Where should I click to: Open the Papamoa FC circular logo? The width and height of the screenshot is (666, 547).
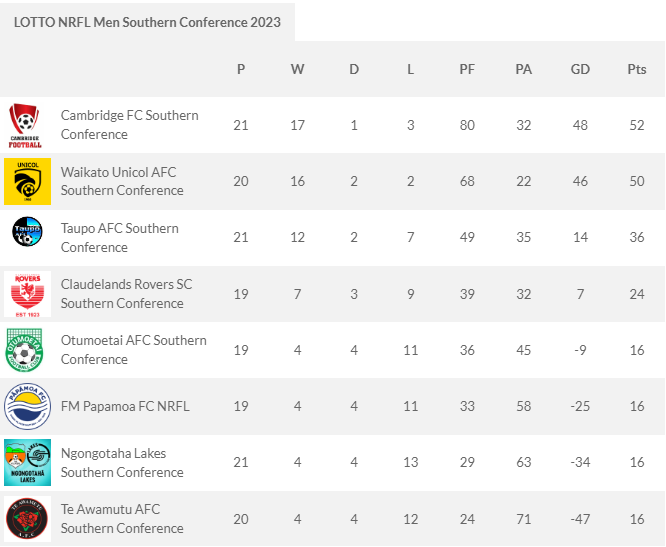tap(28, 406)
